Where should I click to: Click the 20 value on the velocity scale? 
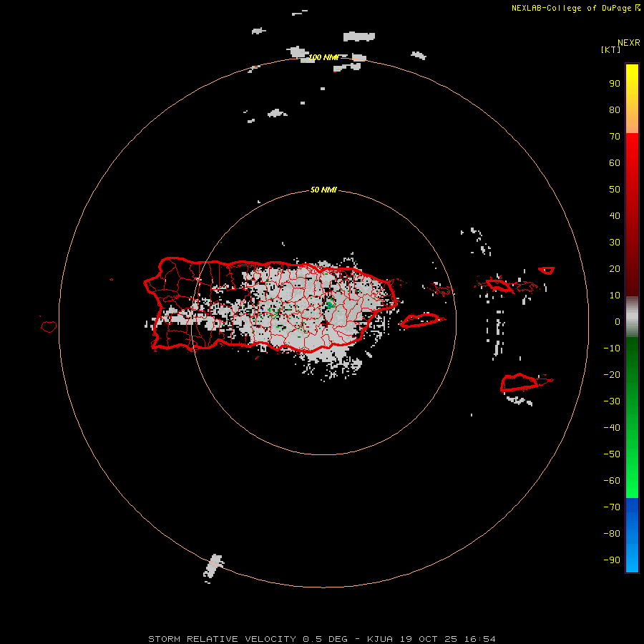(x=615, y=269)
